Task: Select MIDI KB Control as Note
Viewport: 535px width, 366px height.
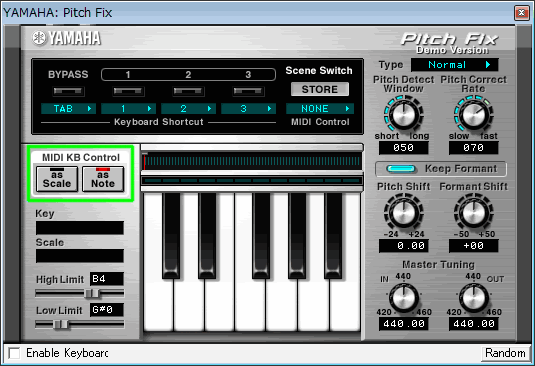Action: pyautogui.click(x=103, y=179)
